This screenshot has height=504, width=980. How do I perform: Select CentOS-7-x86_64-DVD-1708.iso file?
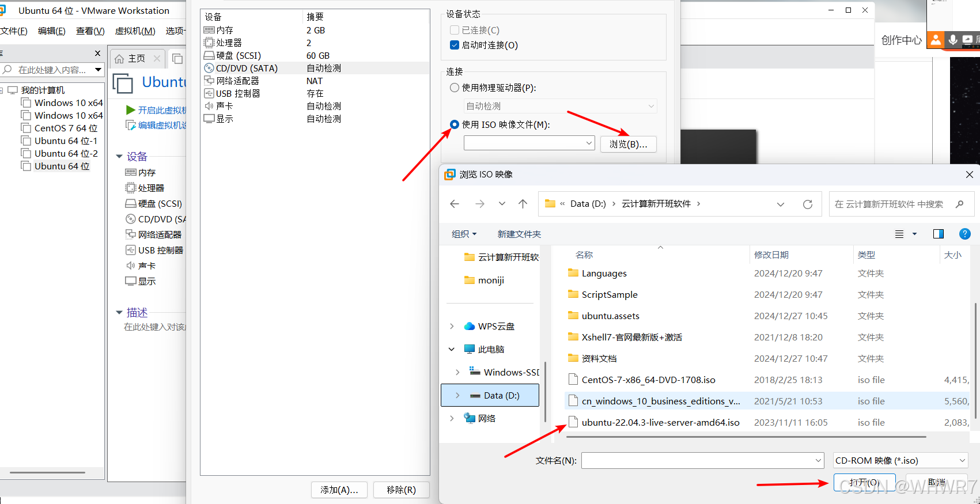click(x=648, y=380)
